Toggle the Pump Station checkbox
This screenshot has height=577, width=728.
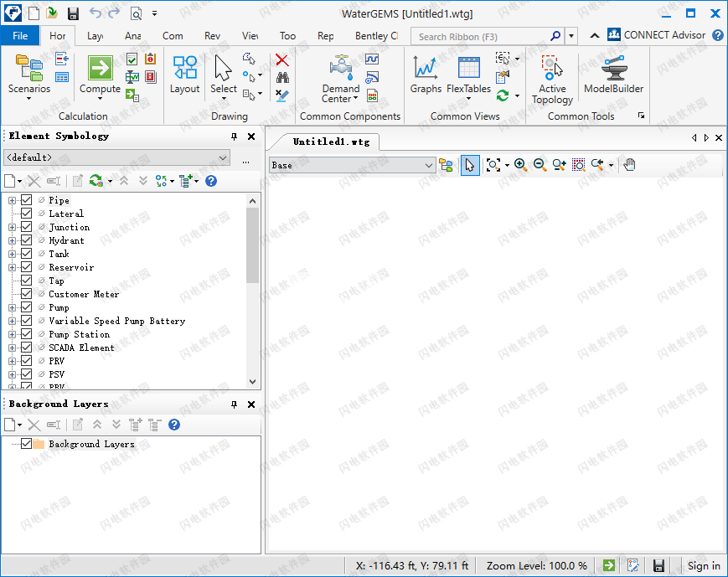(x=27, y=334)
